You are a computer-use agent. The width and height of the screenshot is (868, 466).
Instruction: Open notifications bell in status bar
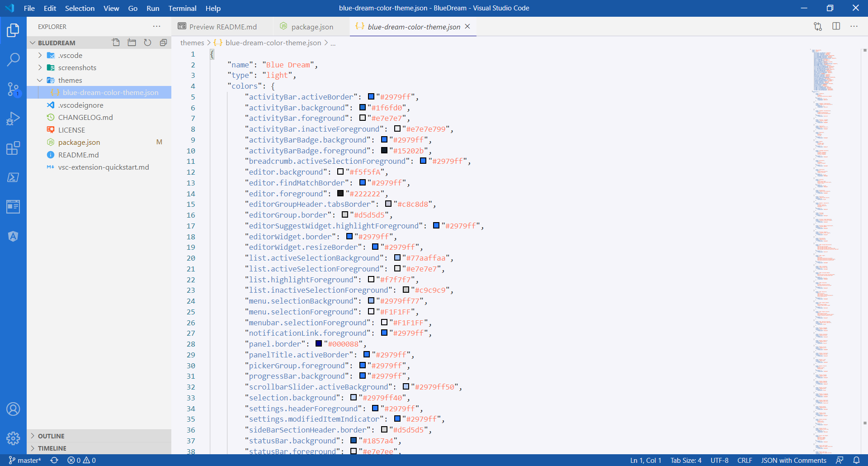[x=856, y=460]
